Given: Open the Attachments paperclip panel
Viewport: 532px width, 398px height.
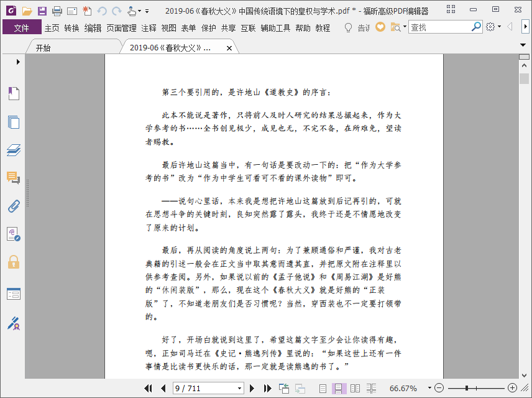Looking at the screenshot, I should (x=14, y=206).
